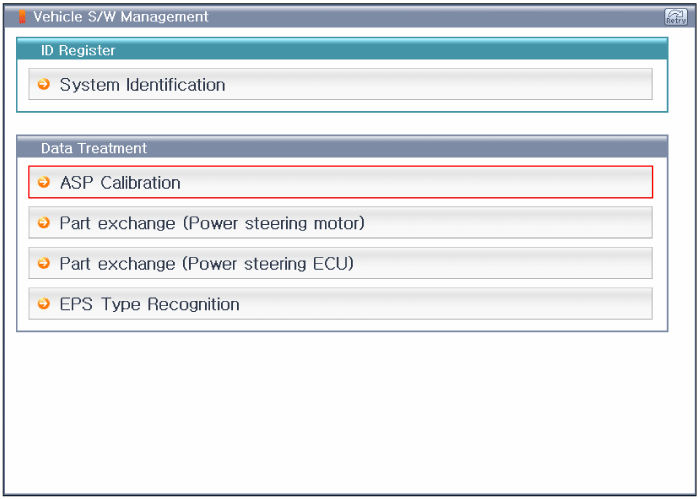Click orange arrow beside EPS Type Recognition
Screen dimensions: 700x499
(44, 304)
